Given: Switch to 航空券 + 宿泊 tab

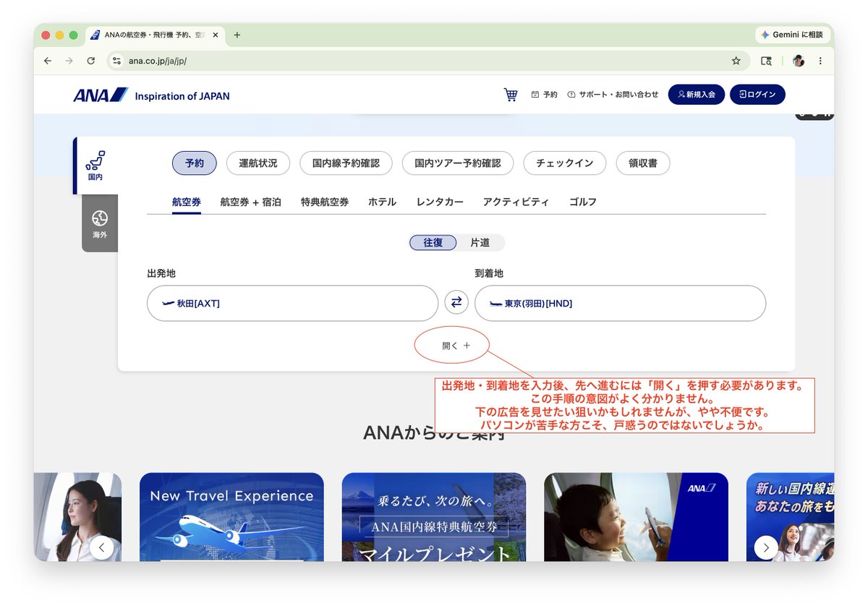Looking at the screenshot, I should point(251,202).
